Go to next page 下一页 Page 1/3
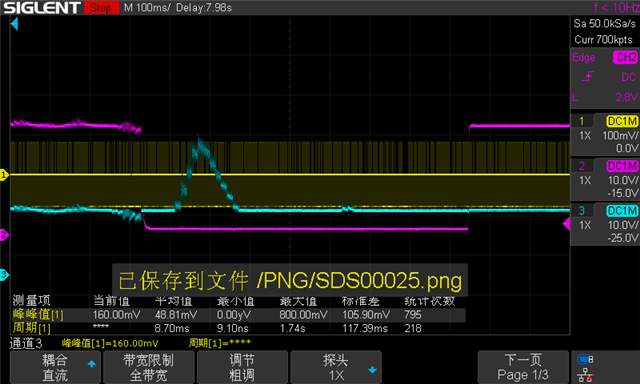 coord(523,367)
